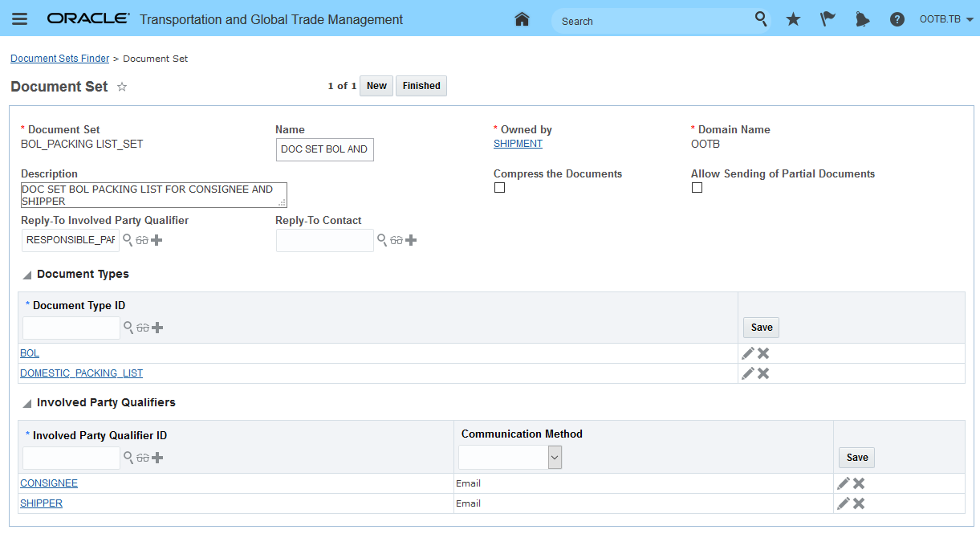Click the Document Type ID input field

pyautogui.click(x=71, y=328)
